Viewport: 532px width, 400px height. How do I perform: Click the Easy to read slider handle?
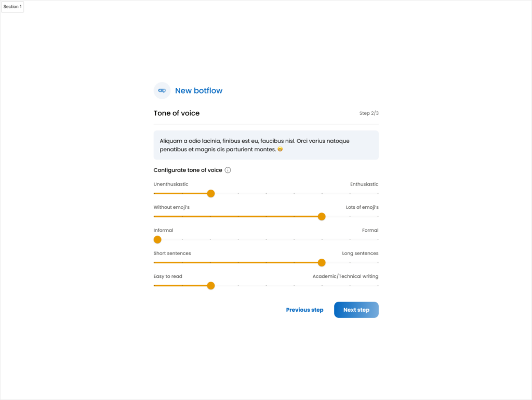tap(211, 286)
